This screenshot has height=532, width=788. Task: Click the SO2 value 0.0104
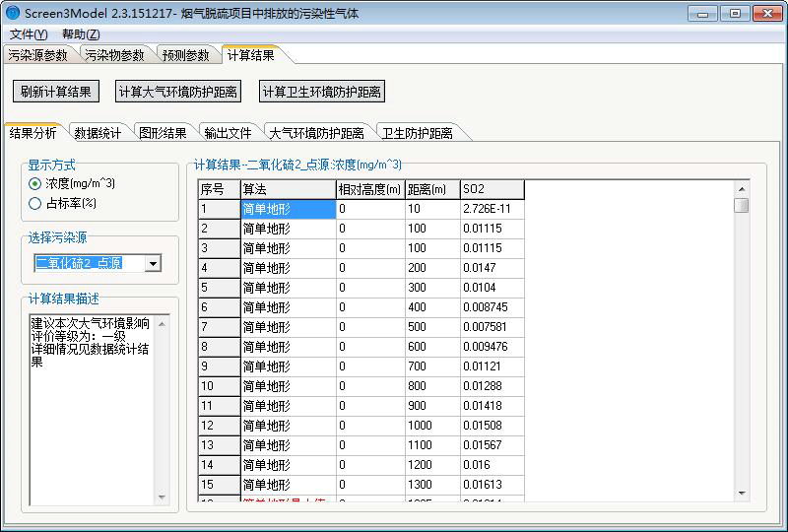pos(492,288)
